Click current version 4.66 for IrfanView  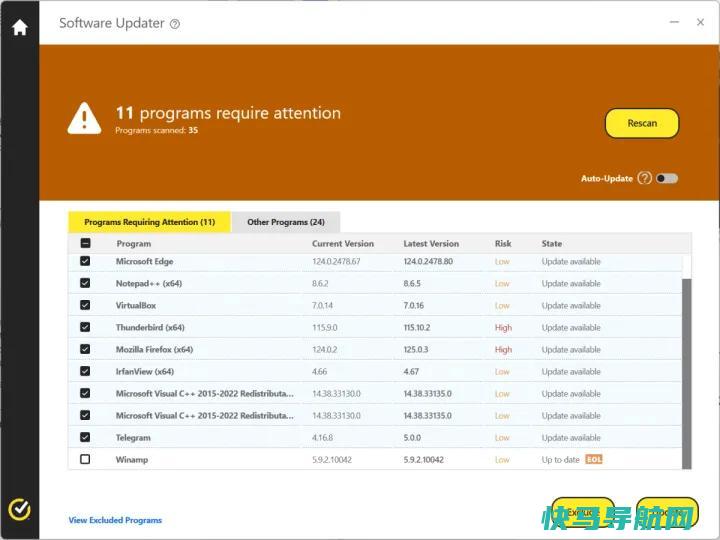[320, 371]
